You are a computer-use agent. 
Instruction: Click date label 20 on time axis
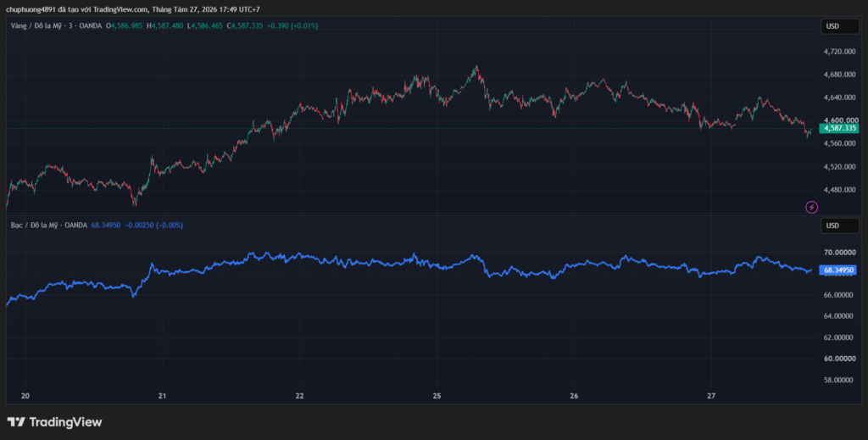(25, 396)
